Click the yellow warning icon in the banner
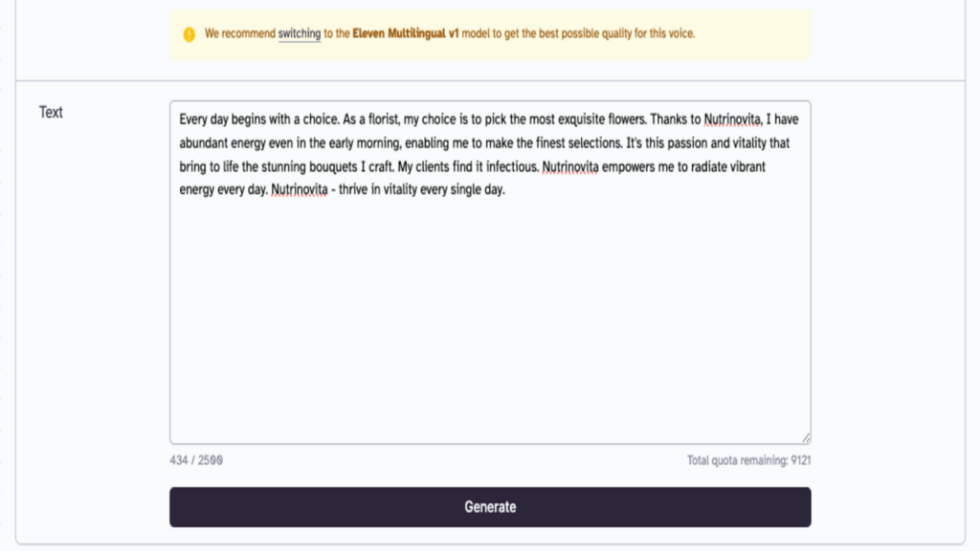This screenshot has height=551, width=980. click(189, 34)
